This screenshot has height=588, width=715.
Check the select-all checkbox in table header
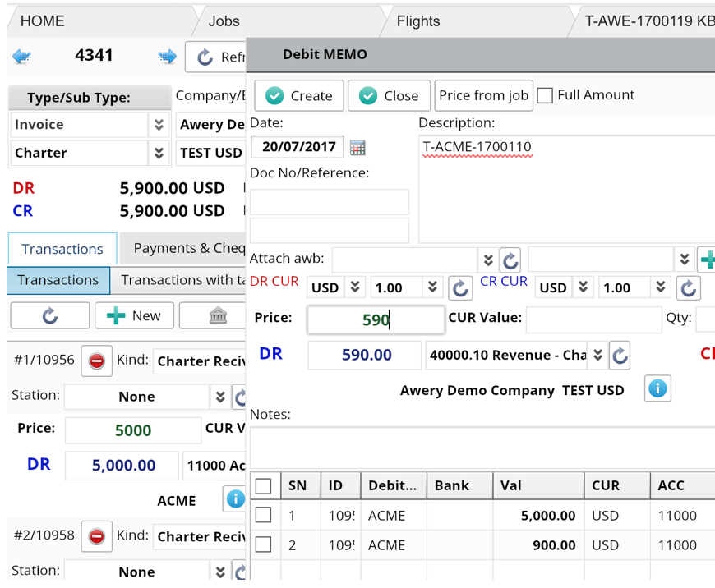tap(264, 486)
